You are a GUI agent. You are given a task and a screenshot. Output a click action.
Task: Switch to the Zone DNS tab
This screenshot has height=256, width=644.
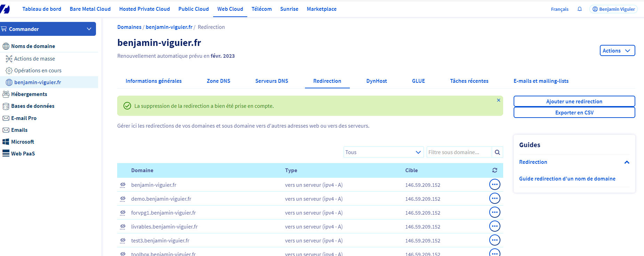pyautogui.click(x=218, y=81)
